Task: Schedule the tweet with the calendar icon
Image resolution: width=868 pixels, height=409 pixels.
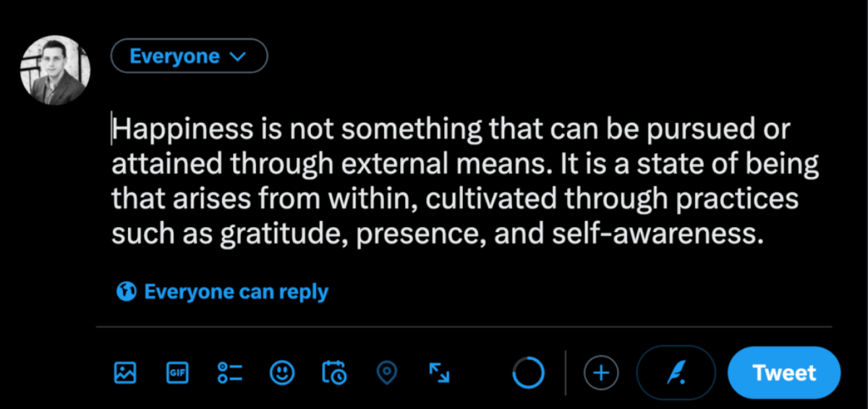Action: [x=334, y=372]
